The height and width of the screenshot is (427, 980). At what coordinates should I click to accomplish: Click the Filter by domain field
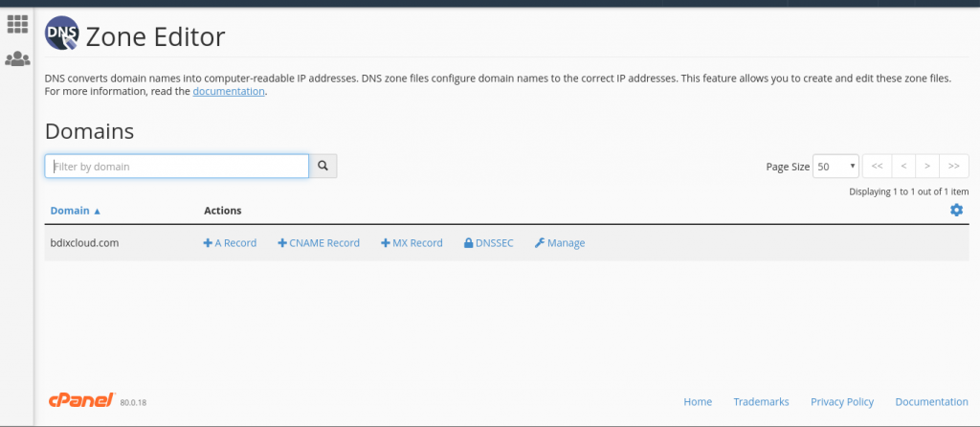click(177, 167)
